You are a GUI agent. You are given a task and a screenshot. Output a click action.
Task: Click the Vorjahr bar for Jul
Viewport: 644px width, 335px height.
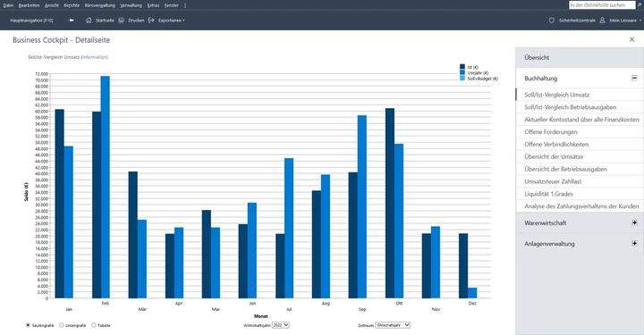289,228
